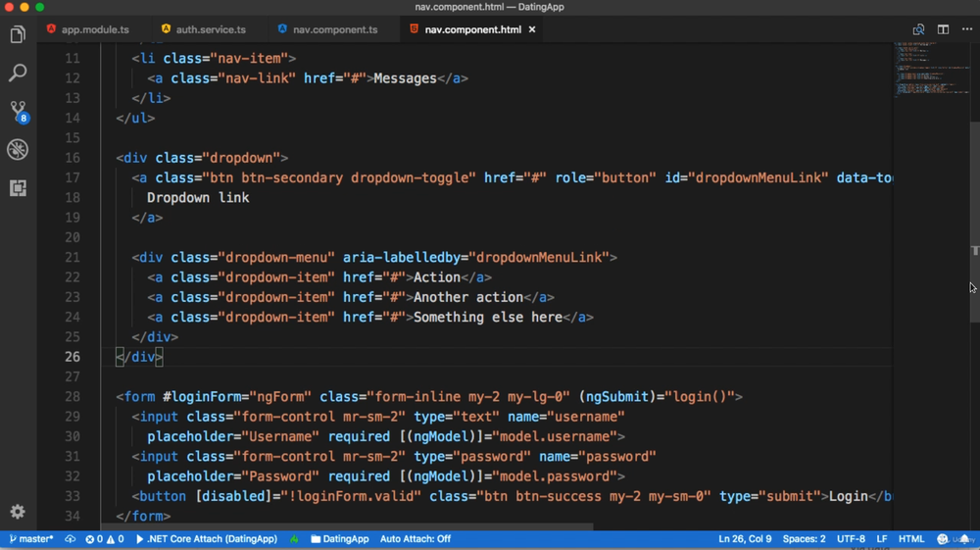This screenshot has height=550, width=980.
Task: Open the Extensions view in activity bar
Action: (x=18, y=188)
